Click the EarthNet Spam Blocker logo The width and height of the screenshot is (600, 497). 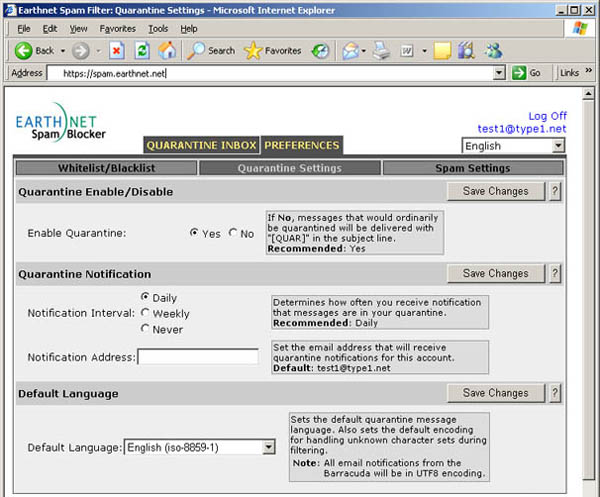pos(60,122)
